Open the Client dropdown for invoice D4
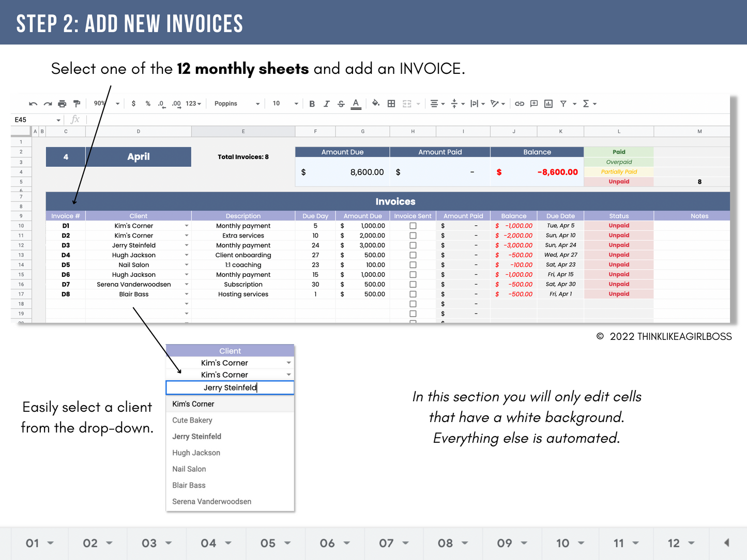This screenshot has width=747, height=560. coord(186,255)
